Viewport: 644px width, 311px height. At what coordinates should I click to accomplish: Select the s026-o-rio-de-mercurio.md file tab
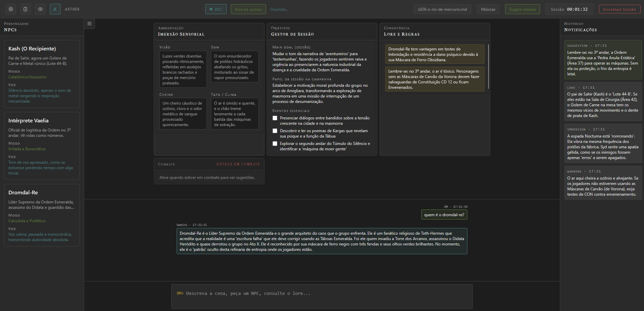(x=442, y=9)
